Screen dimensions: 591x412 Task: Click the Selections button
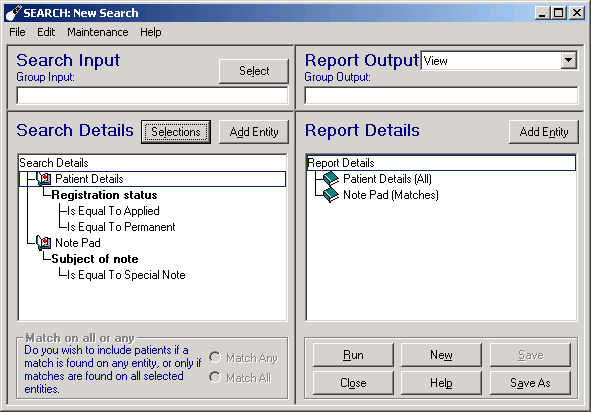(176, 132)
